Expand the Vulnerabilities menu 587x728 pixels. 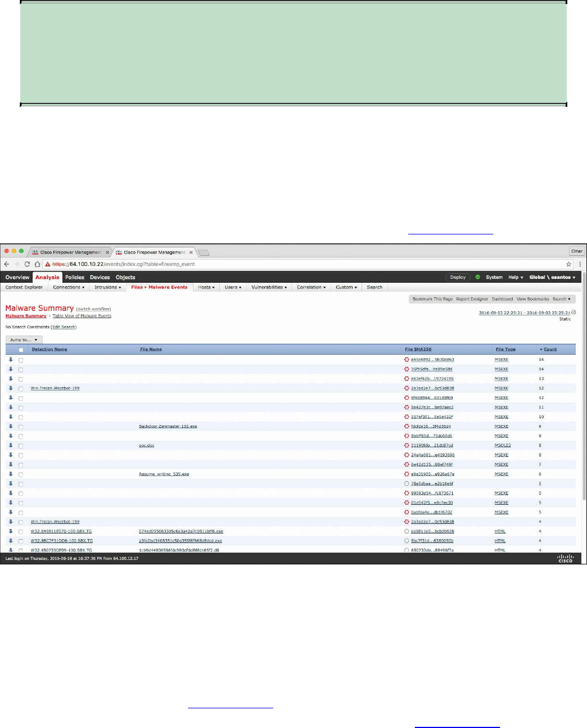(269, 287)
